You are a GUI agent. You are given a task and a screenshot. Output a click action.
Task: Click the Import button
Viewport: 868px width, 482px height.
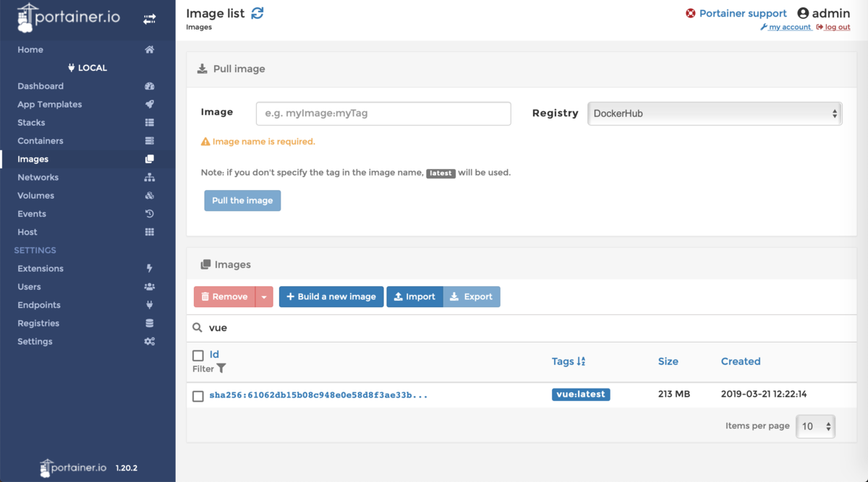[x=415, y=297]
